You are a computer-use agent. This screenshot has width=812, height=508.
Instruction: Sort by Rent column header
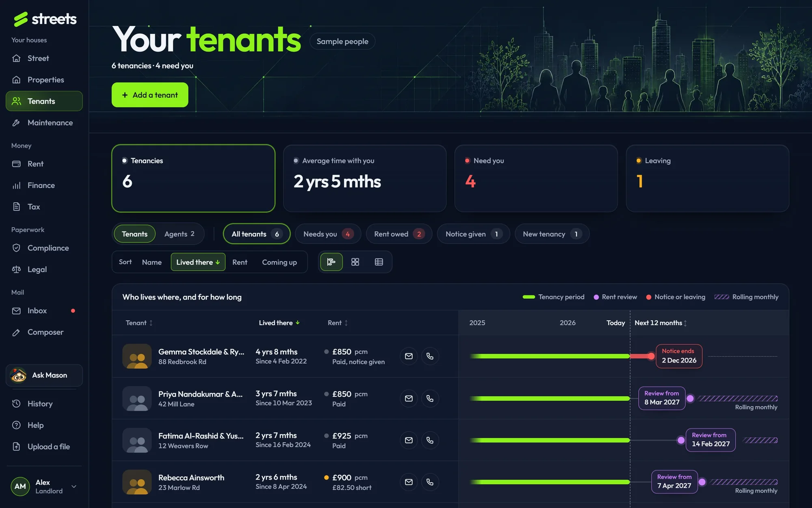click(x=338, y=323)
